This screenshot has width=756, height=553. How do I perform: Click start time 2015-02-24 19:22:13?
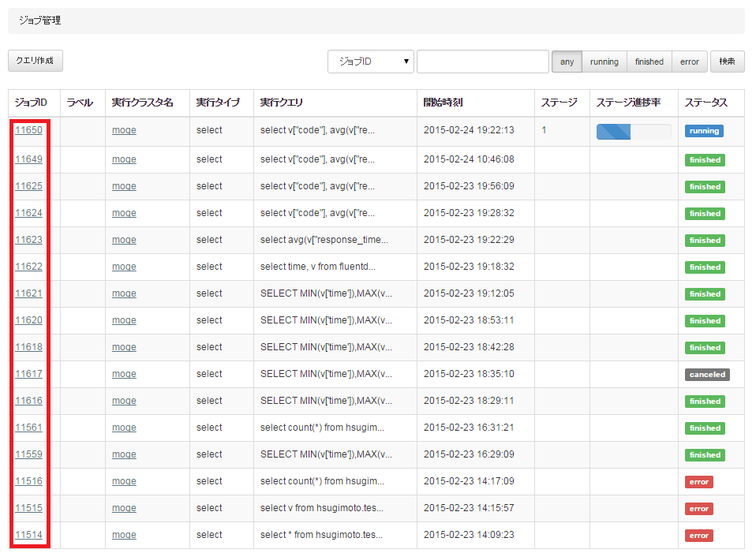click(469, 130)
